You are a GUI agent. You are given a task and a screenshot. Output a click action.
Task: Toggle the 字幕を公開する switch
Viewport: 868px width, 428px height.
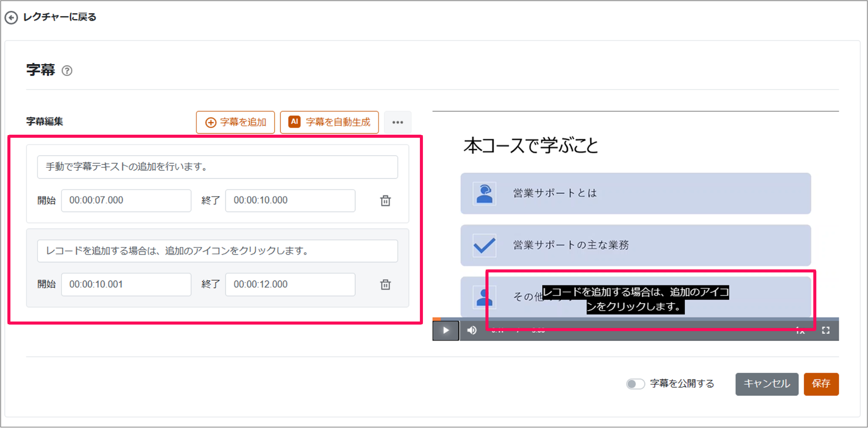pos(635,384)
